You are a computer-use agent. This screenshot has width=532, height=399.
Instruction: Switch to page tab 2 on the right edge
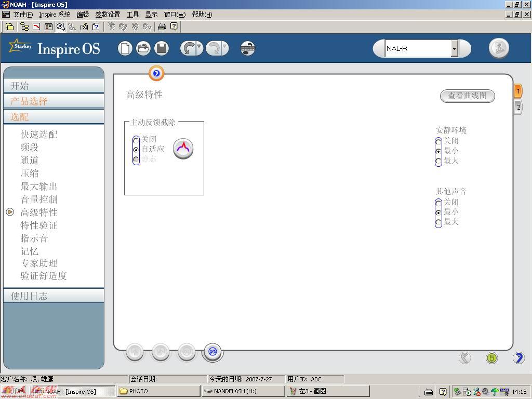point(518,108)
